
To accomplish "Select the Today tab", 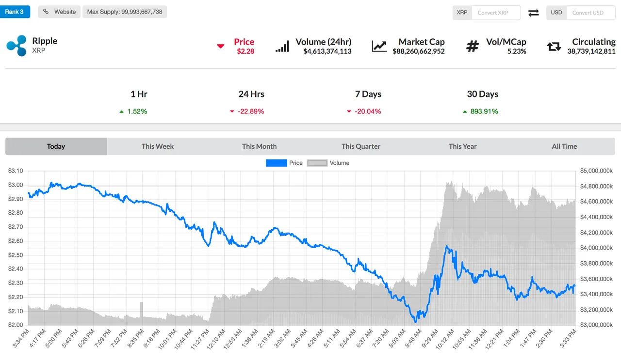I will tap(56, 146).
